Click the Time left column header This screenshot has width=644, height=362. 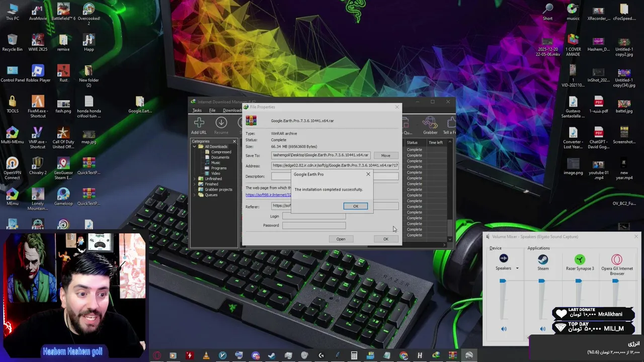[437, 143]
